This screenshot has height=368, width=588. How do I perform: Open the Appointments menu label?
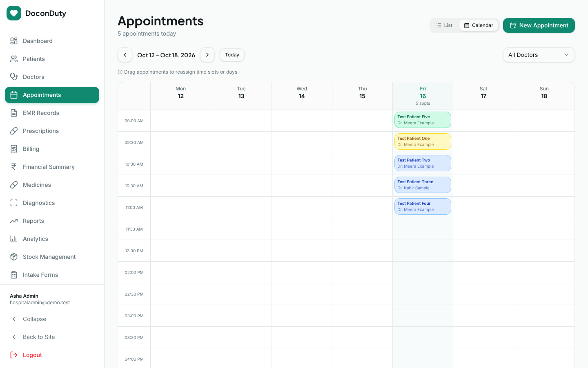[x=42, y=95]
